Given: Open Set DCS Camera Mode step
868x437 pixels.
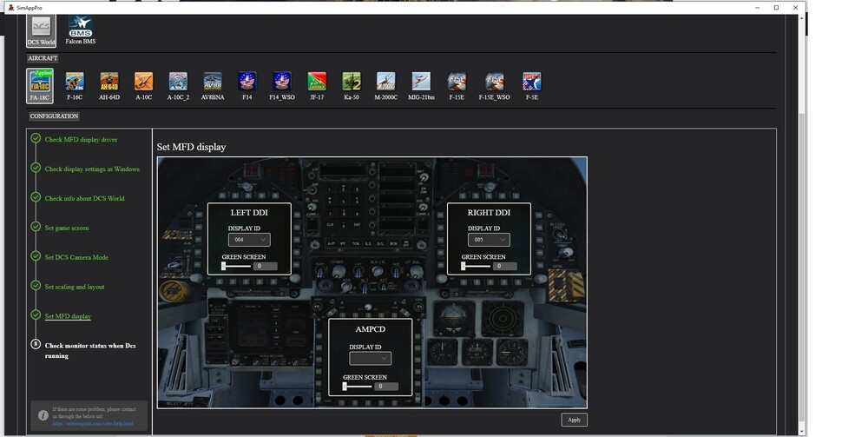Looking at the screenshot, I should click(76, 257).
